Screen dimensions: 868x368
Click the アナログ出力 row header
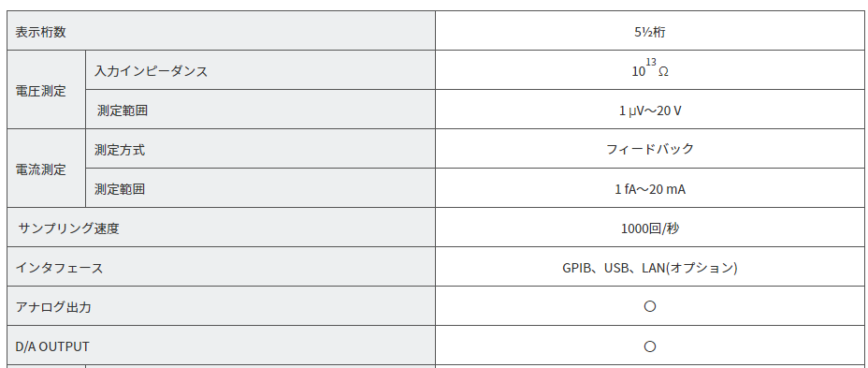pyautogui.click(x=221, y=306)
